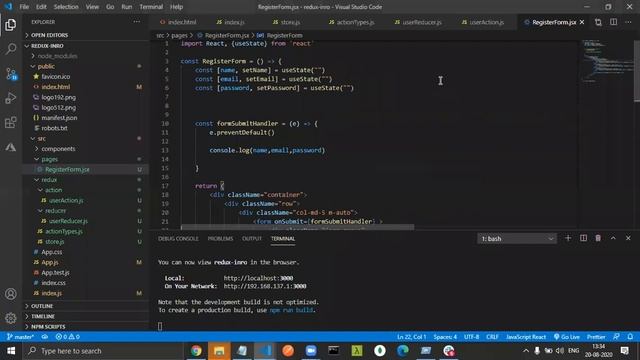Open App.test.js in the file tree
Viewport: 640px width, 360px height.
86,272
